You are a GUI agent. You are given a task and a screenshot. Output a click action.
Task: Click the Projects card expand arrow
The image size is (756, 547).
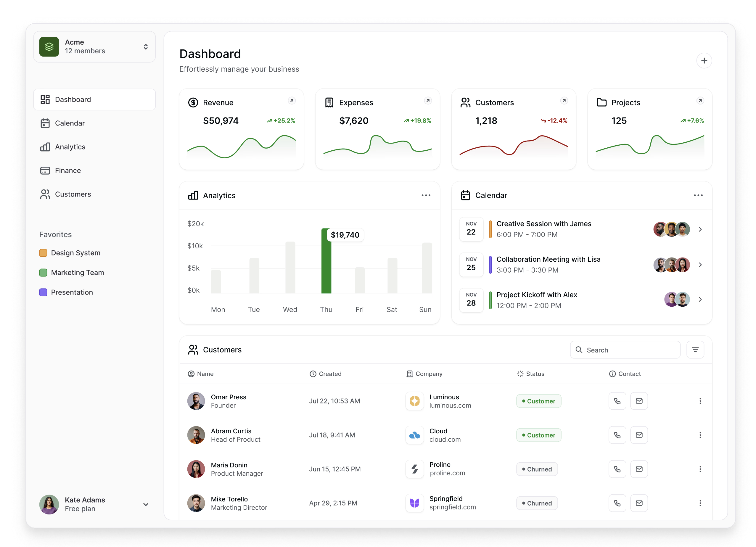coord(700,101)
